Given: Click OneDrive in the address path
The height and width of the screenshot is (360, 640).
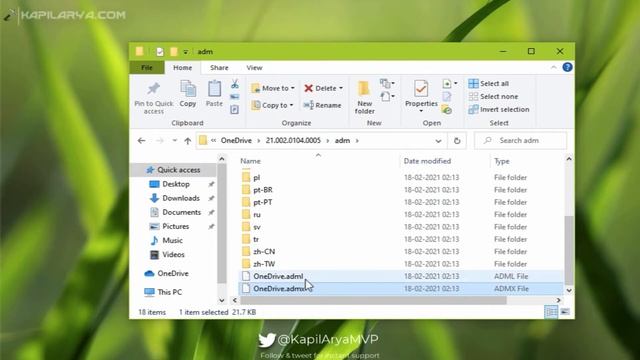Looking at the screenshot, I should click(x=236, y=141).
